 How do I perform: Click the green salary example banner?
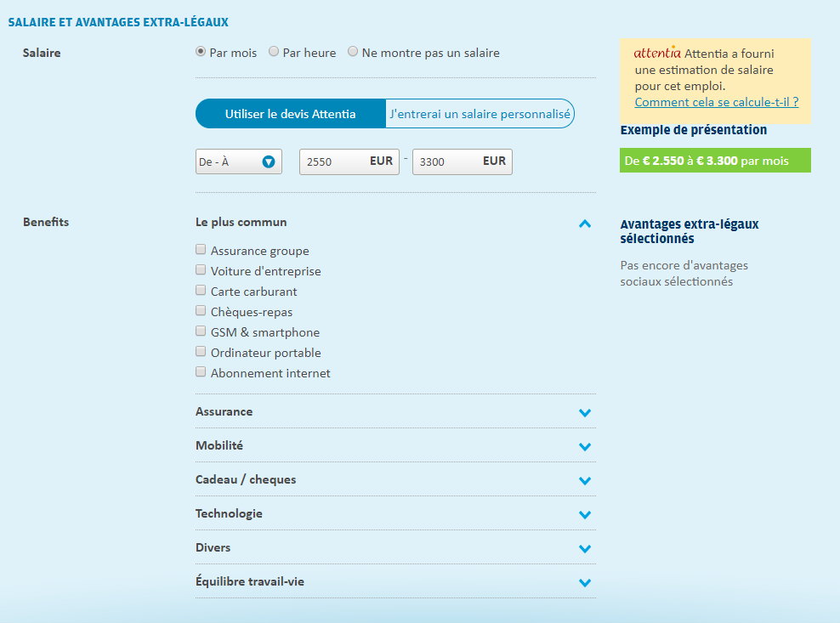[715, 160]
